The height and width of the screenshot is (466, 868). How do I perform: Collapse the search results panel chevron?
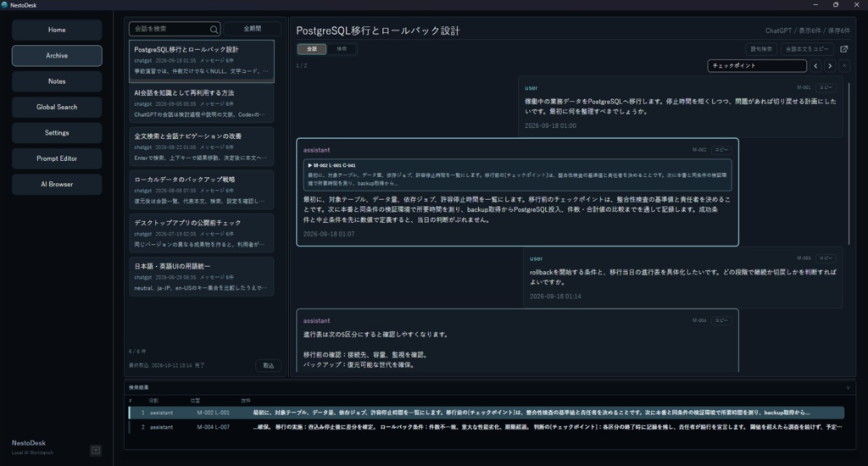coord(848,388)
